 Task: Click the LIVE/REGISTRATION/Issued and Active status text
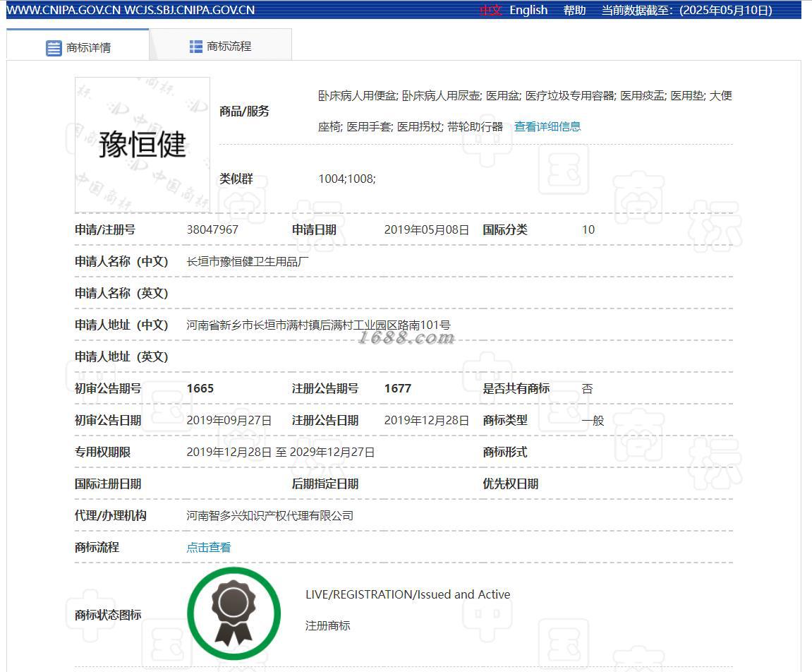point(408,594)
